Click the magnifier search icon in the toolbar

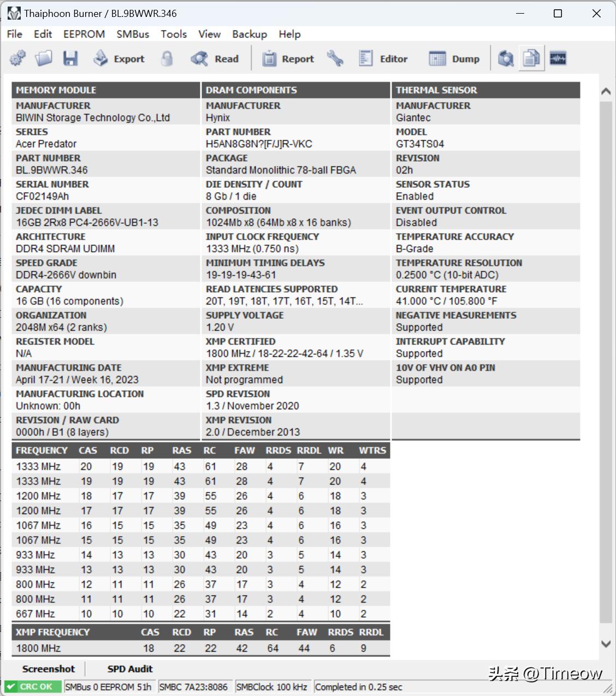(506, 58)
